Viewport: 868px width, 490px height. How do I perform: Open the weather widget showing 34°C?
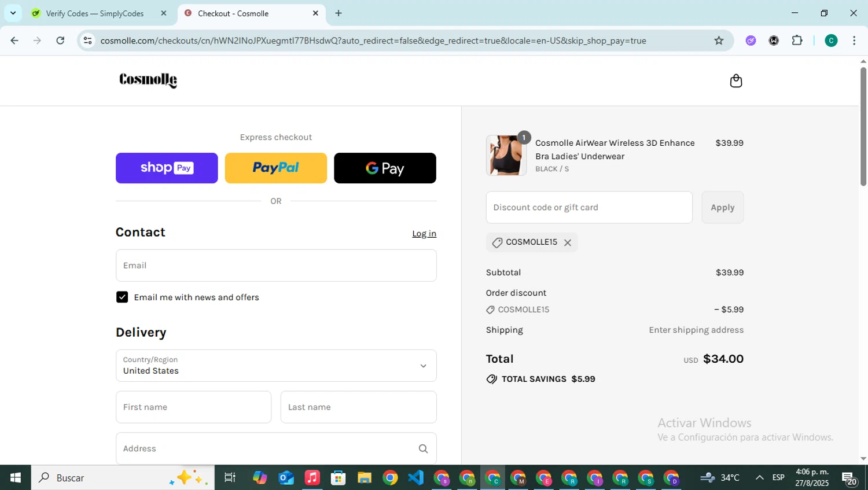point(720,478)
